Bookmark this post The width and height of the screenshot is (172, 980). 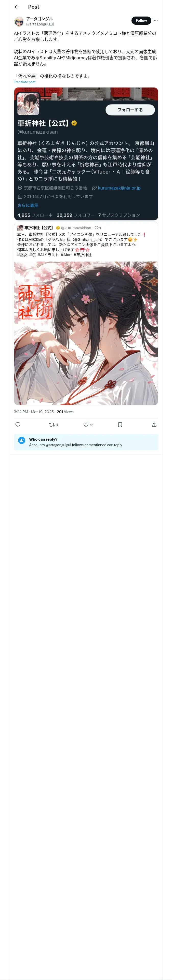120,425
